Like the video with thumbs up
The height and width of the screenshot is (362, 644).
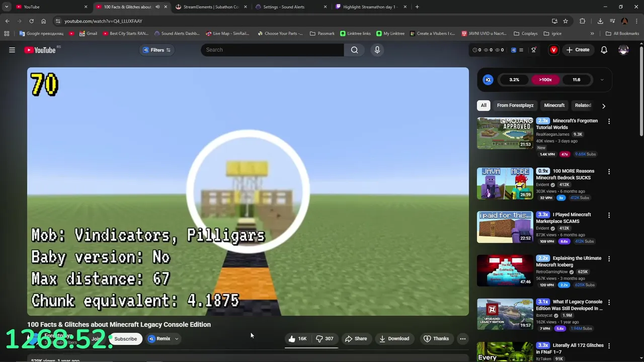[x=297, y=339]
